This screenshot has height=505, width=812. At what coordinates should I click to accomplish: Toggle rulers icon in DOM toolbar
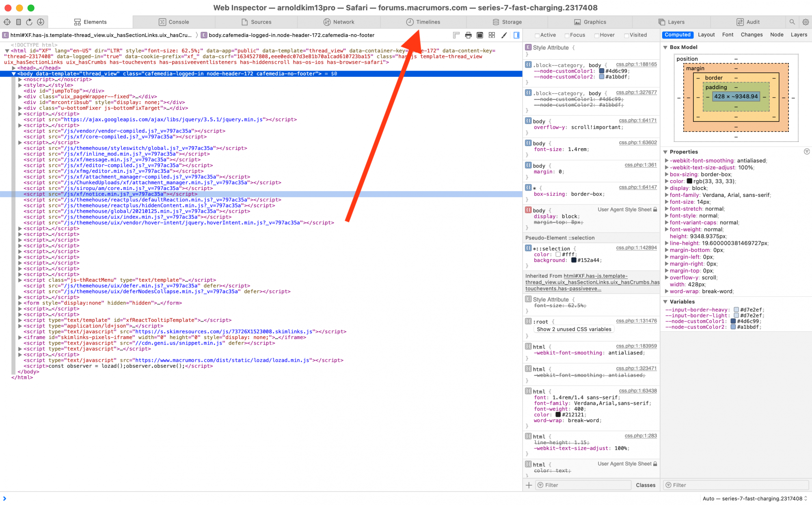(x=456, y=35)
